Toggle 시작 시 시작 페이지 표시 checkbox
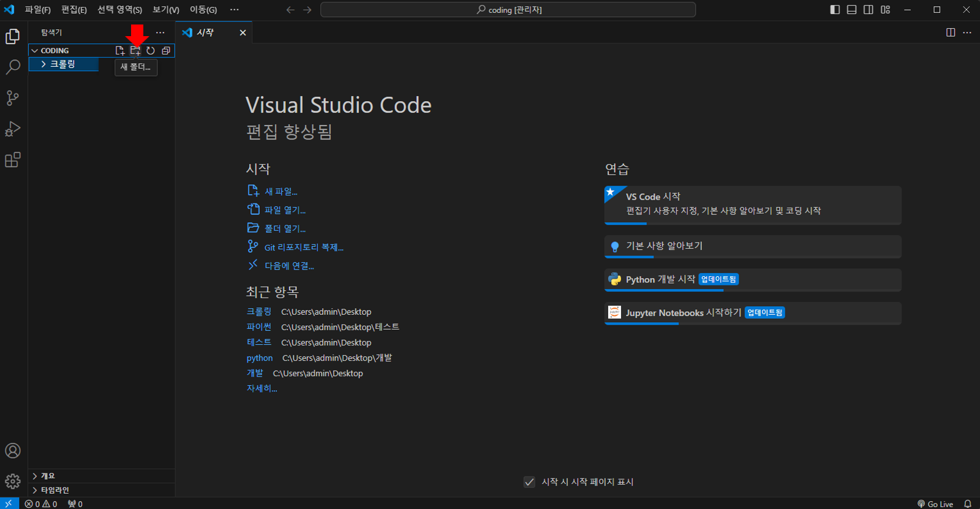Image resolution: width=980 pixels, height=509 pixels. click(530, 482)
